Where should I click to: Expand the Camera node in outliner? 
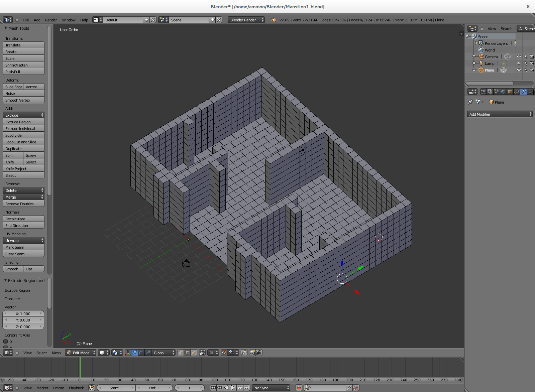[x=474, y=56]
